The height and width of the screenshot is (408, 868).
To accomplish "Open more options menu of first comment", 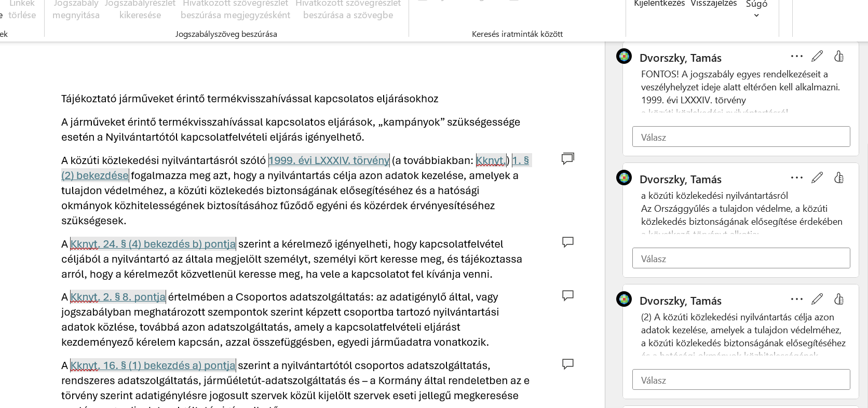I will [x=796, y=56].
